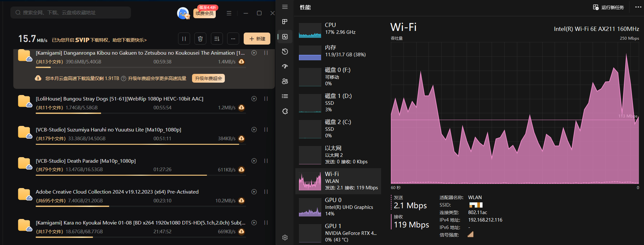Pause the Adobe Creative Cloud download
Image resolution: width=644 pixels, height=245 pixels.
click(x=266, y=192)
